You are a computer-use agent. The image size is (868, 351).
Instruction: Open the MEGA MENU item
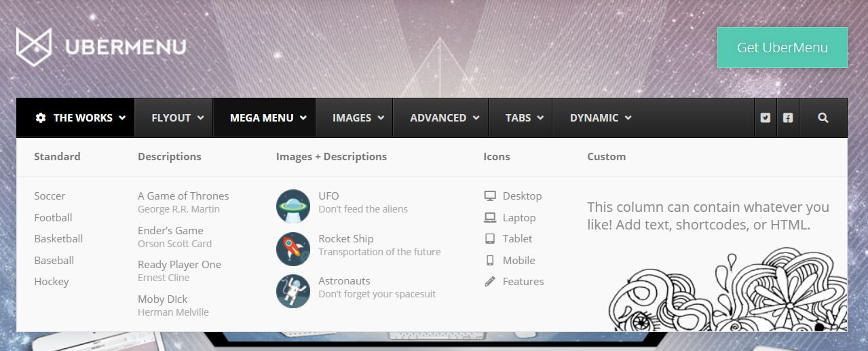point(265,117)
